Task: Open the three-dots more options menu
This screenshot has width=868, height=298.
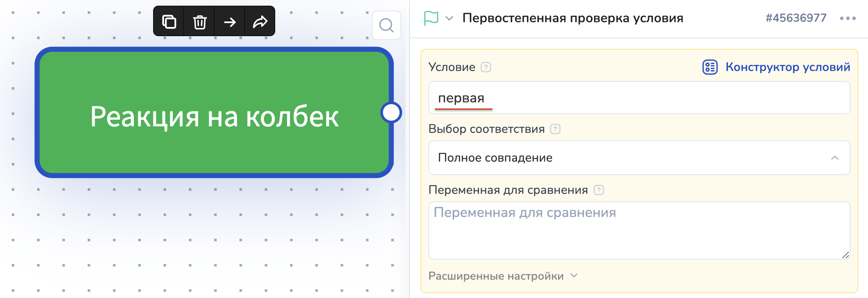Action: coord(847,18)
